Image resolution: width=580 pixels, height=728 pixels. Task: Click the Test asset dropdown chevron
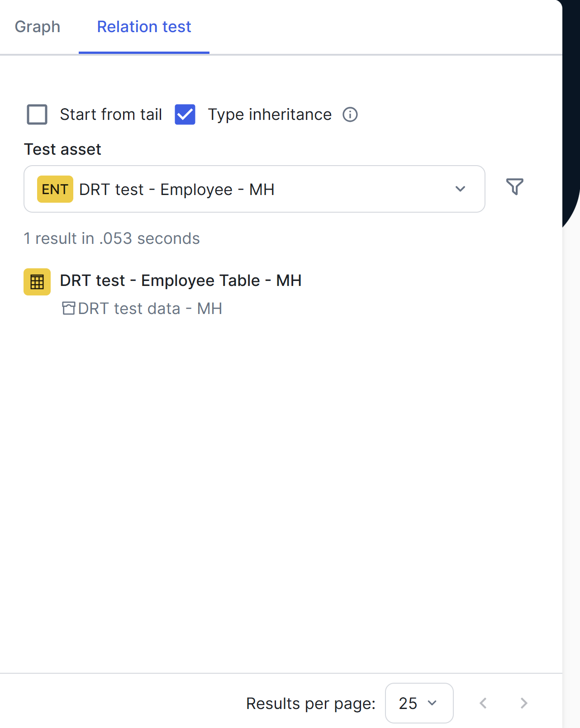click(460, 189)
